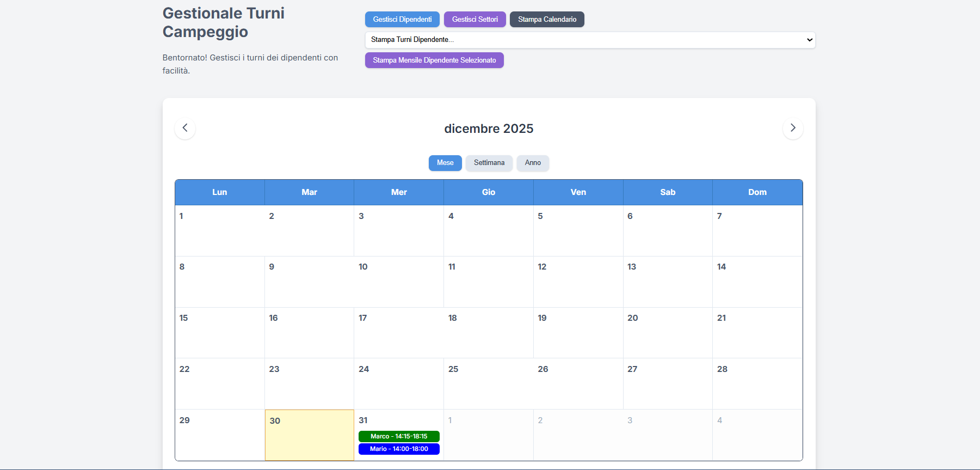Select day 29 in the calendar

[x=220, y=435]
